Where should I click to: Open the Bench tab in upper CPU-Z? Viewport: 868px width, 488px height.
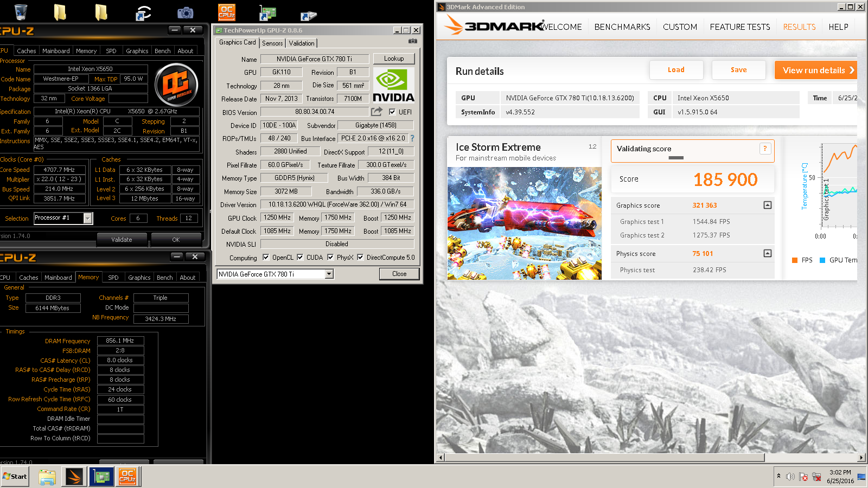pos(162,51)
